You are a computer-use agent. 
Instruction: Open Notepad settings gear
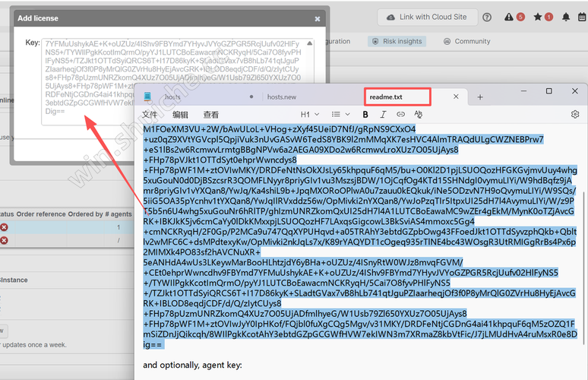[x=575, y=115]
